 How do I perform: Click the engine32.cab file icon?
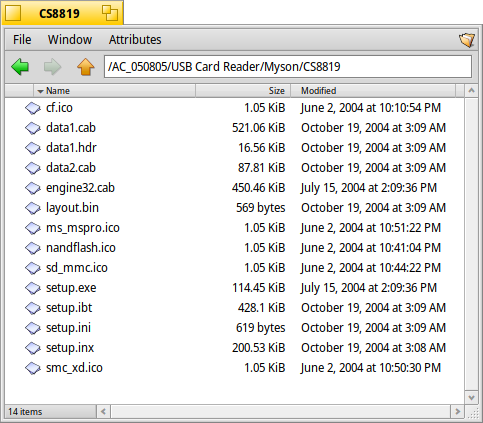coord(33,188)
